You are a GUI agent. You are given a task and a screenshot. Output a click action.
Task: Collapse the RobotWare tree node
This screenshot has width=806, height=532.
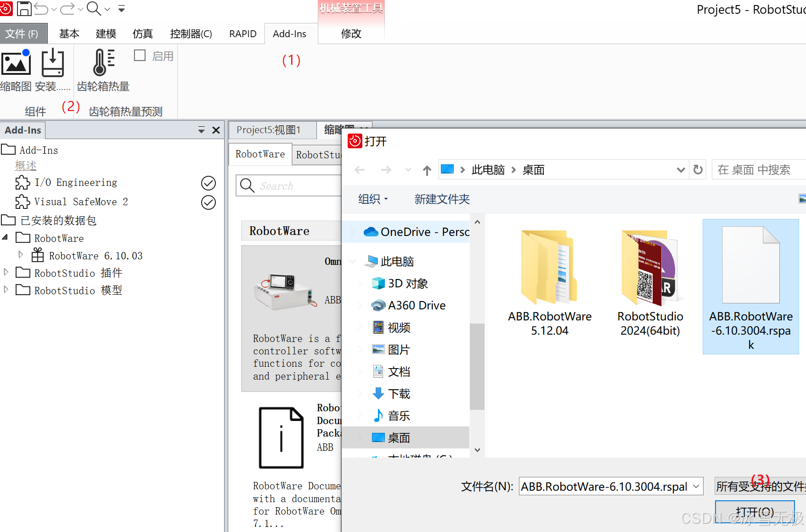(x=5, y=237)
